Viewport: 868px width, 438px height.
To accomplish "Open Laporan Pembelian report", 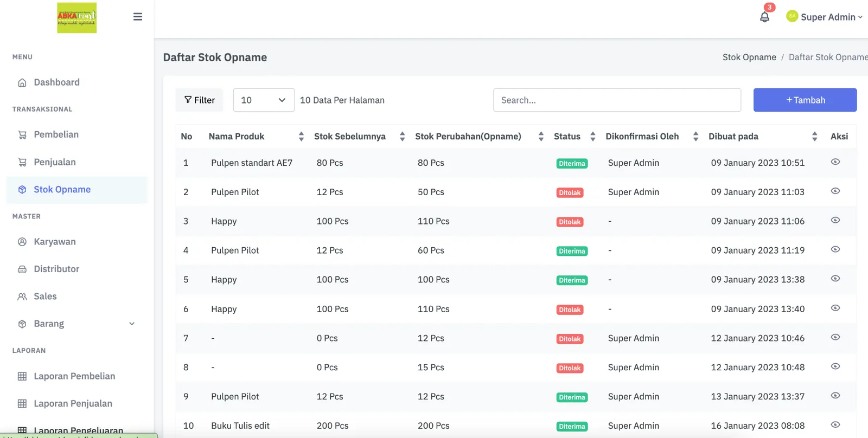I will pos(74,376).
